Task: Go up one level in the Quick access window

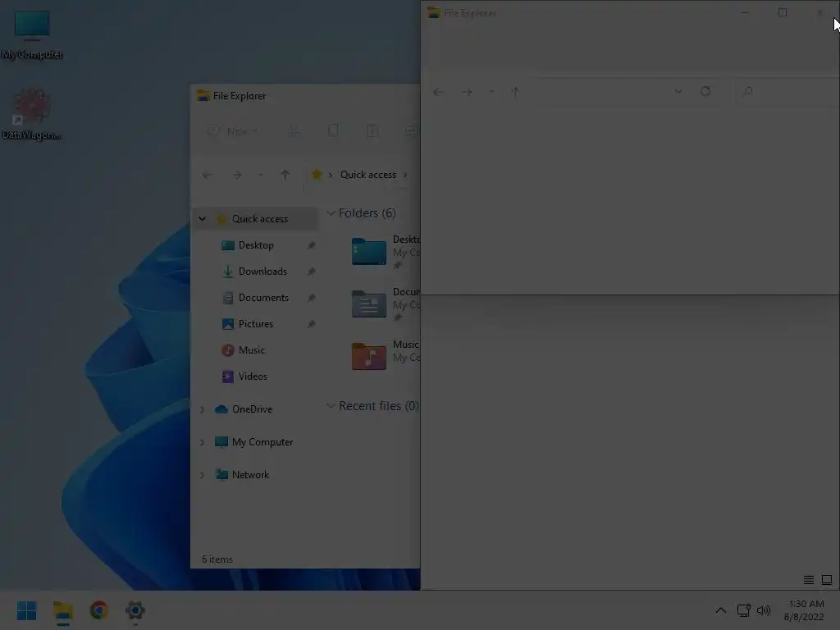Action: tap(285, 176)
